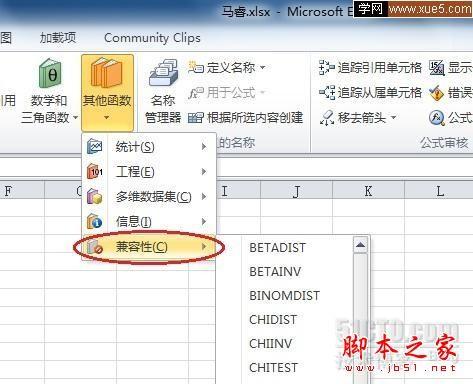This screenshot has height=384, width=473.
Task: Open the 定义名称 dropdown arrow
Action: pos(263,68)
